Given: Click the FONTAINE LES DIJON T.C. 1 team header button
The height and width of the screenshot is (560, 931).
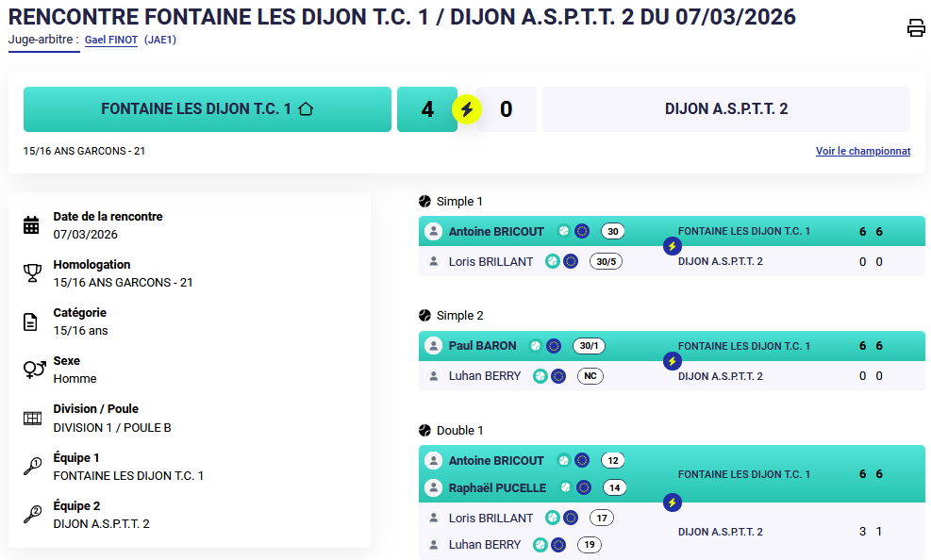Looking at the screenshot, I should point(207,109).
